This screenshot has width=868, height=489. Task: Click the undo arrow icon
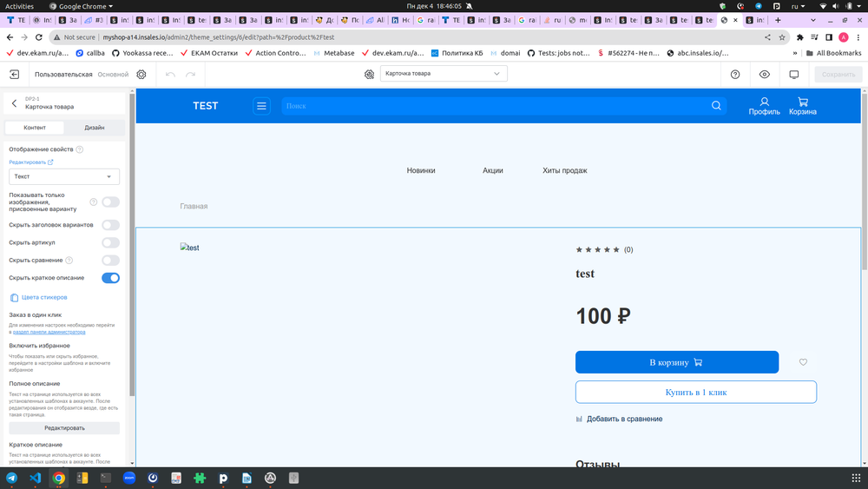coord(170,75)
